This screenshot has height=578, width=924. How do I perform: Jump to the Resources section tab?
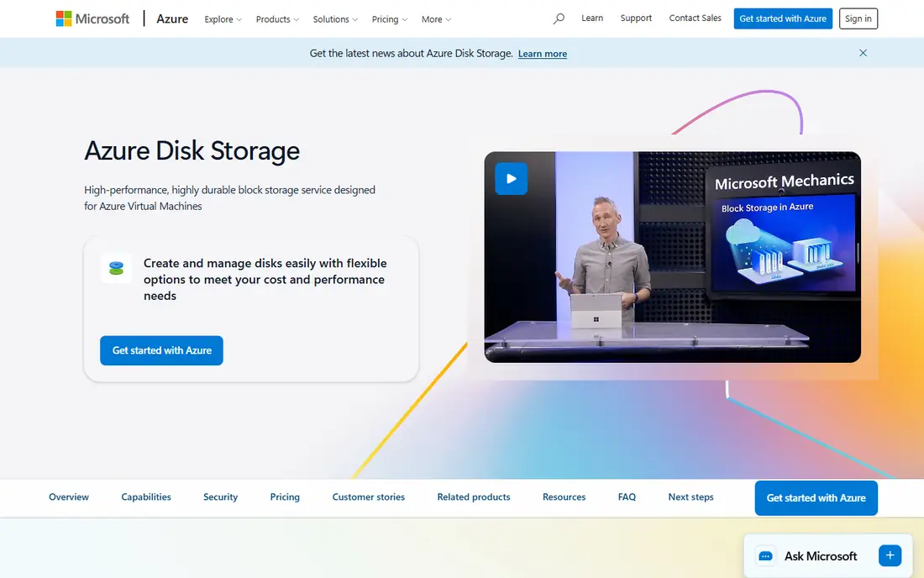click(564, 497)
